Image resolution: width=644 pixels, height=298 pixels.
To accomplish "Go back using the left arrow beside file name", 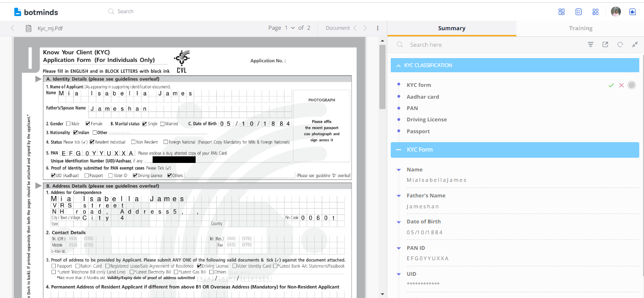I will [x=13, y=28].
